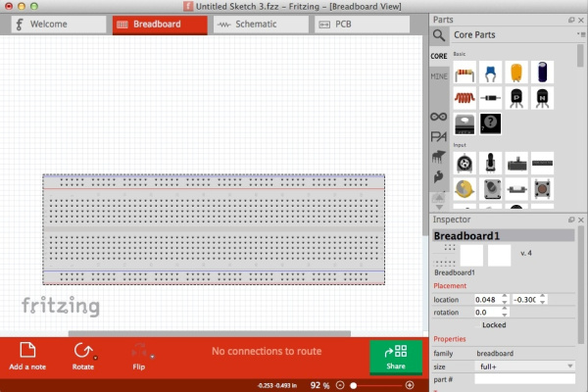
Task: Click the zoom slider handle
Action: (x=353, y=385)
